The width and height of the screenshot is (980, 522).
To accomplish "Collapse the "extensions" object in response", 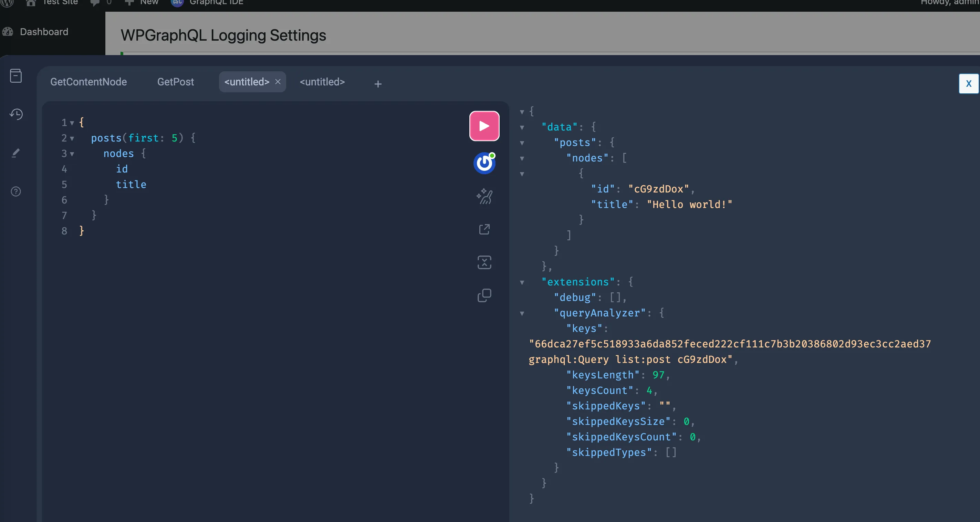I will point(522,282).
